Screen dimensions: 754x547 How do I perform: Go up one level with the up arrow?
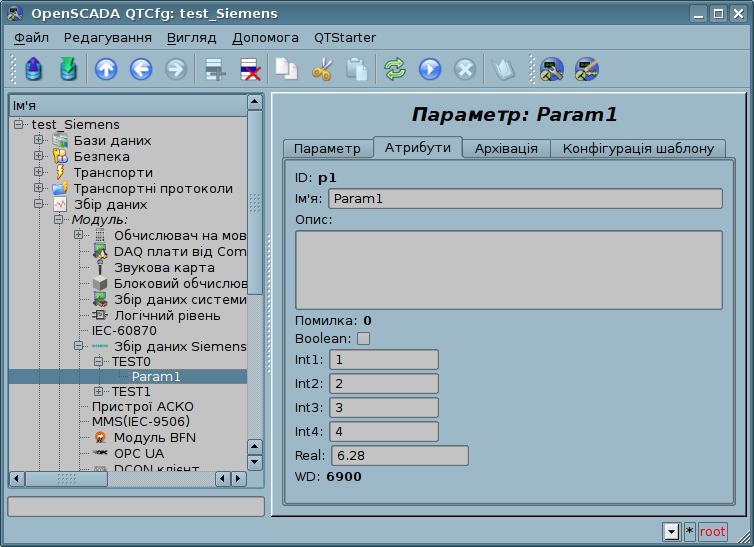106,69
